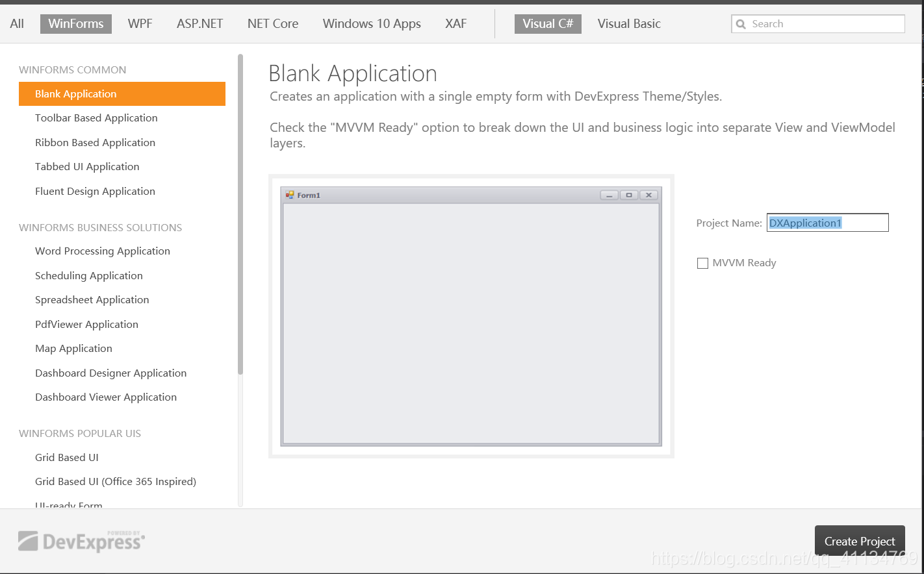
Task: Choose Visual C# as the language
Action: point(548,24)
